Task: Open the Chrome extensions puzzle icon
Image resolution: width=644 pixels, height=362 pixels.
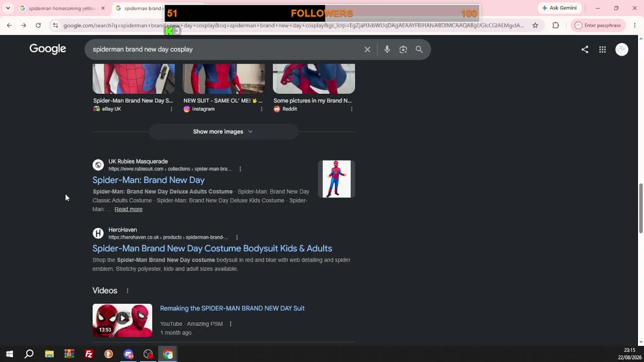Action: (x=555, y=25)
